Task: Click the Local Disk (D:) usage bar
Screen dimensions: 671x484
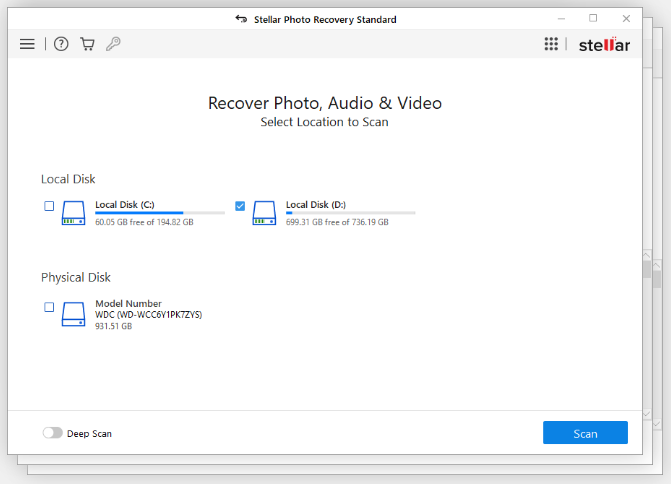Action: point(350,213)
